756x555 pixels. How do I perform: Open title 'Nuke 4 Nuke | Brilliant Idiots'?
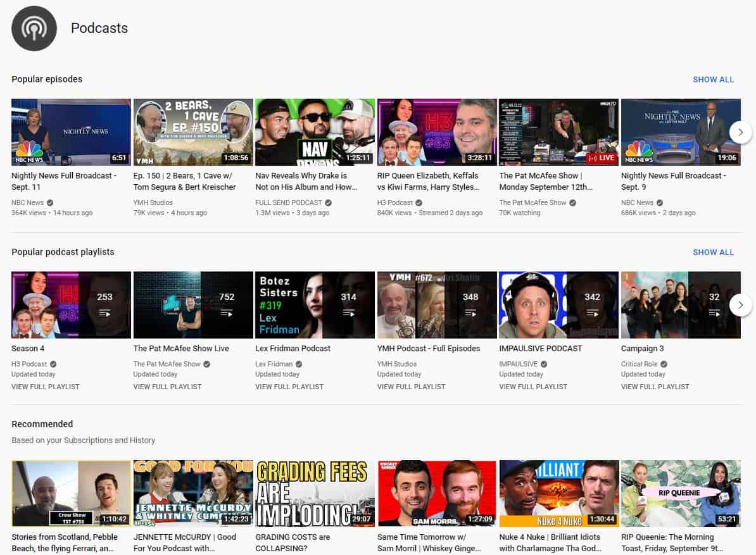pos(550,543)
